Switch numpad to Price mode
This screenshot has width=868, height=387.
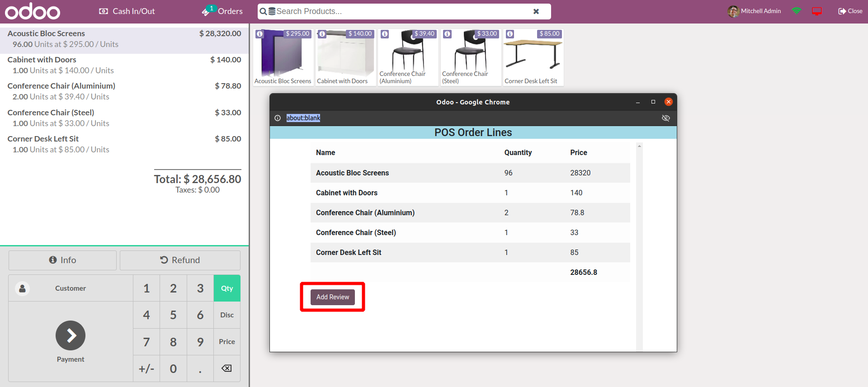227,342
